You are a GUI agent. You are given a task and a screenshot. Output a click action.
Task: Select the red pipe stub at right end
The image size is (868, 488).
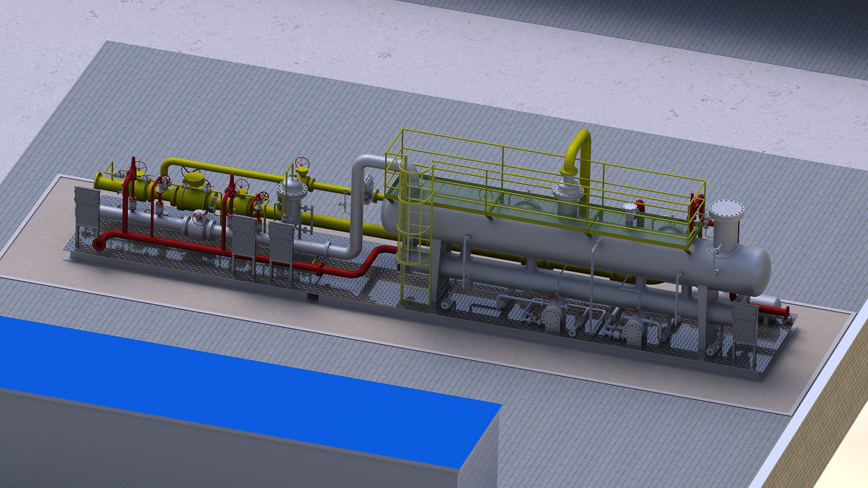click(775, 312)
